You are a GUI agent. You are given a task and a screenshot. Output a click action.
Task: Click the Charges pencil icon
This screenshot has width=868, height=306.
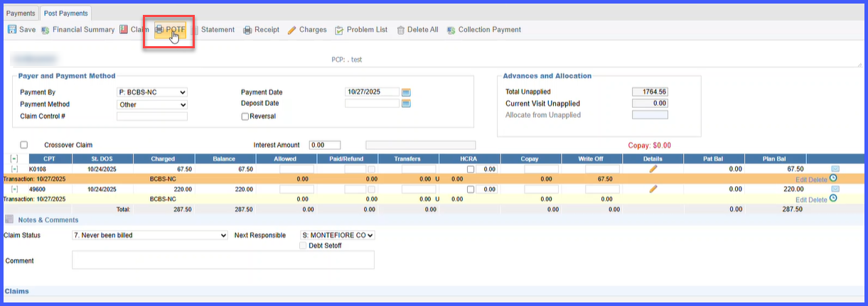click(x=292, y=30)
